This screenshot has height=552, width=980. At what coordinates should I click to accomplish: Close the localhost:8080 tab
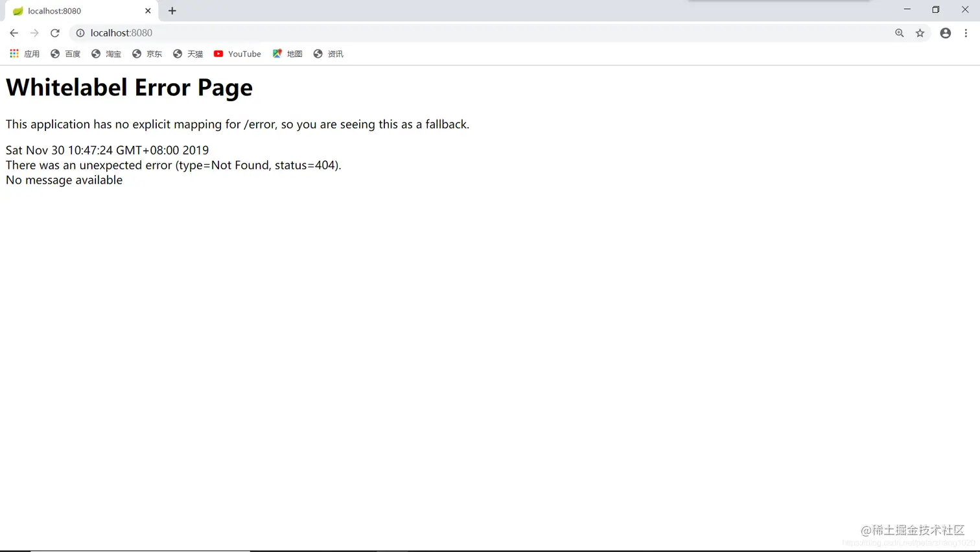pyautogui.click(x=148, y=11)
